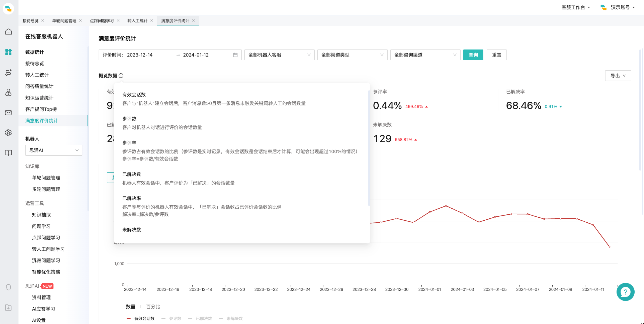
Task: Click the start date 2023-12-14 field
Action: tap(140, 55)
